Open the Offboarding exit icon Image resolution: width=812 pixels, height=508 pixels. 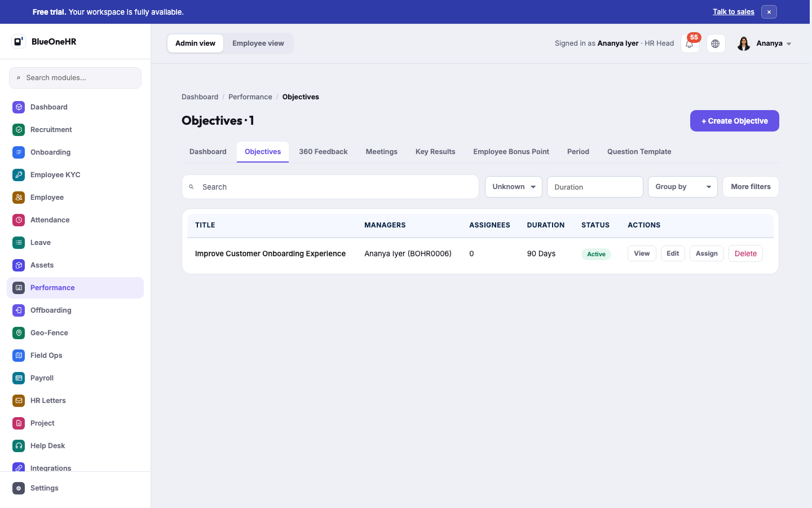19,310
